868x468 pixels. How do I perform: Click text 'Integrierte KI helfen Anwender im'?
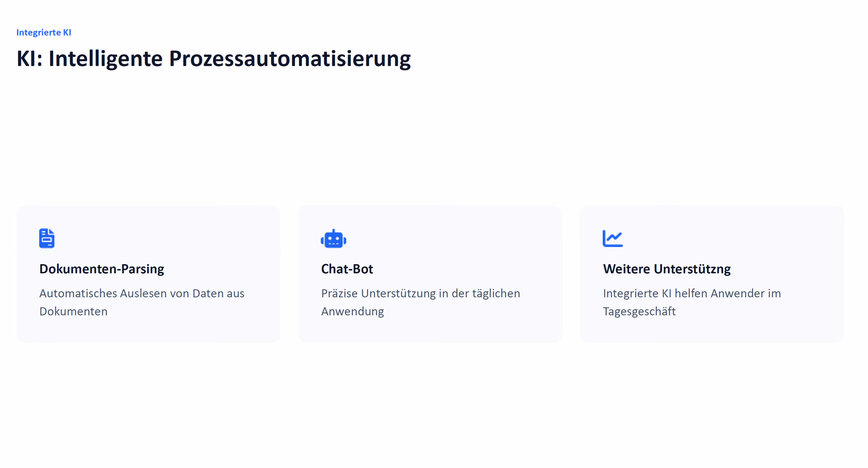point(692,293)
